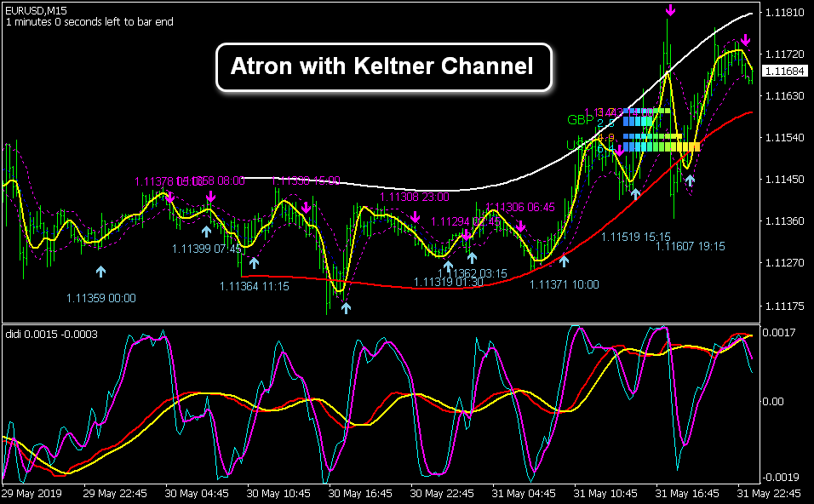Click the Atron with Keltner Channel banner
The width and height of the screenshot is (814, 504).
point(385,66)
